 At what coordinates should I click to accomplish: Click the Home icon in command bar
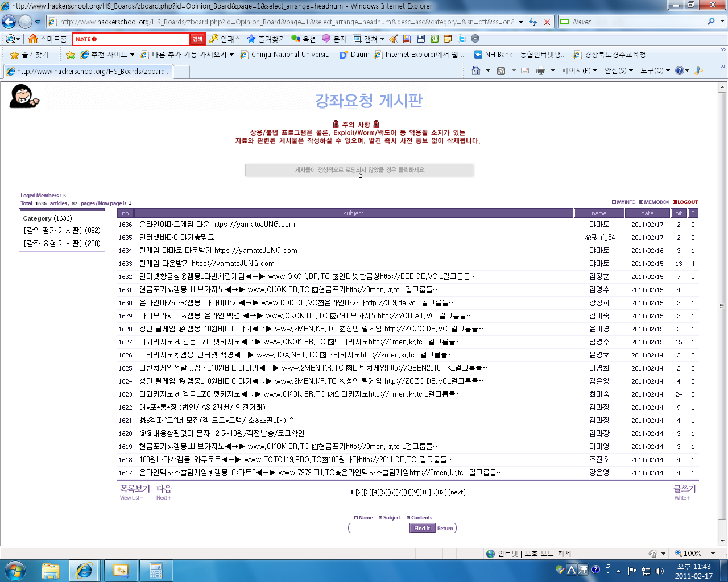tap(476, 70)
